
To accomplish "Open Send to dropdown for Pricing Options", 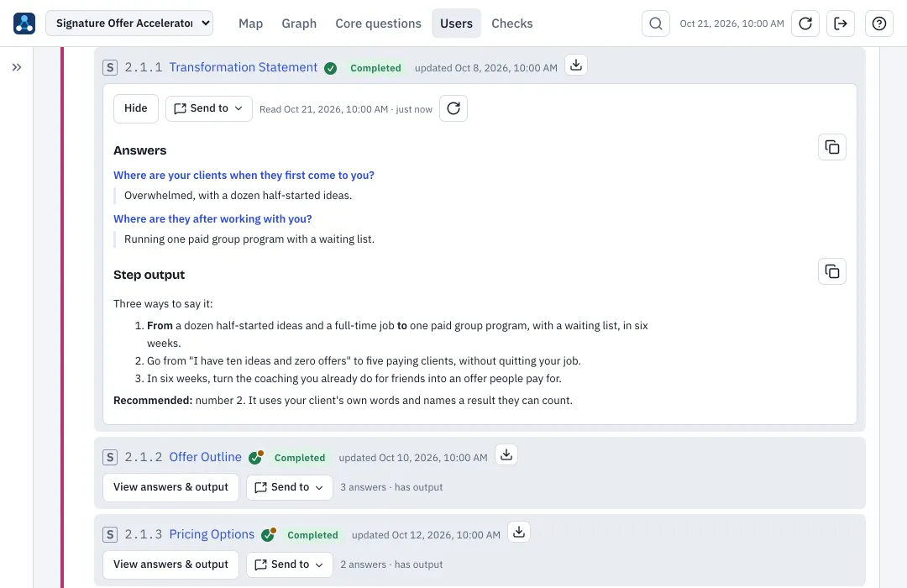I will (x=290, y=564).
